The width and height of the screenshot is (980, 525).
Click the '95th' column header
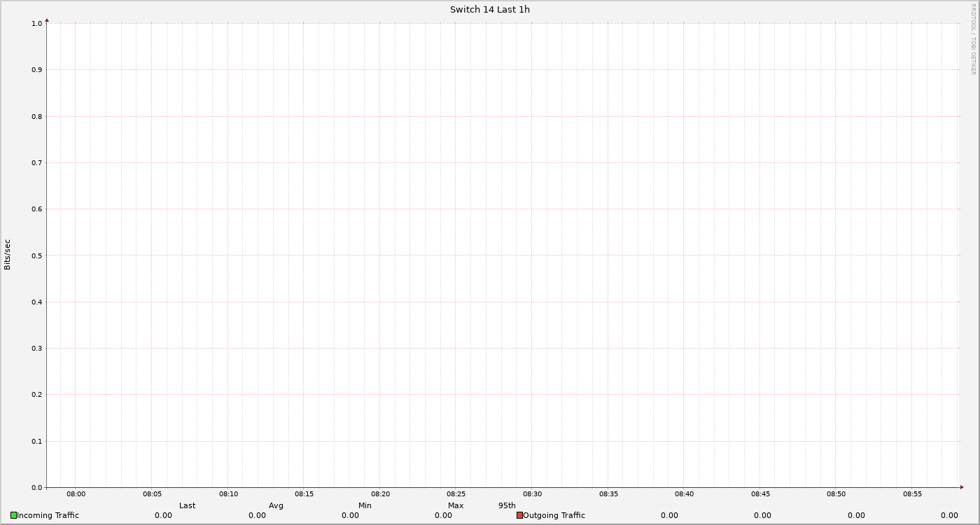(507, 505)
